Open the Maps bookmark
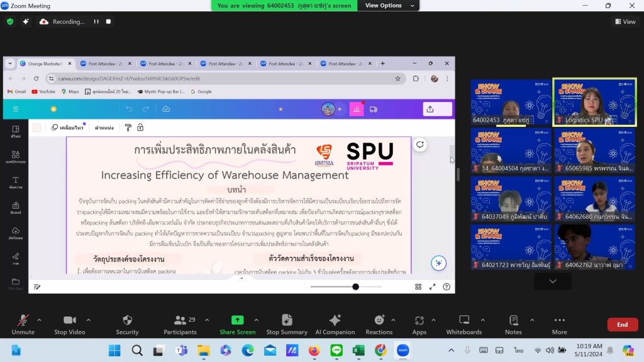This screenshot has height=362, width=644. [x=70, y=92]
